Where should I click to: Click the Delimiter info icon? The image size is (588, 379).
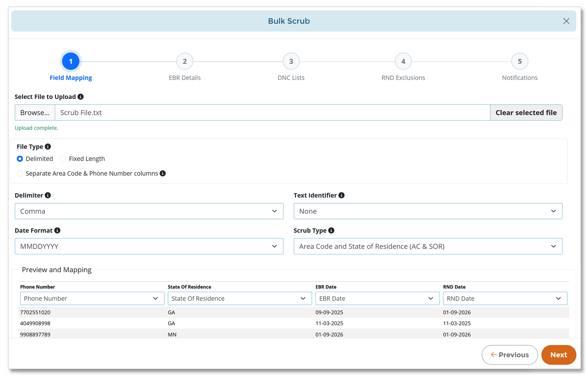(x=48, y=195)
